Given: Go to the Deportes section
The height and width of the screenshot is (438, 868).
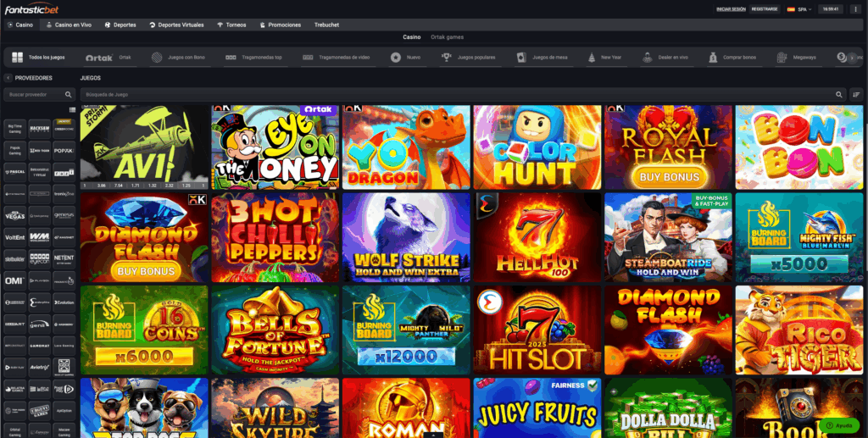Looking at the screenshot, I should [120, 25].
